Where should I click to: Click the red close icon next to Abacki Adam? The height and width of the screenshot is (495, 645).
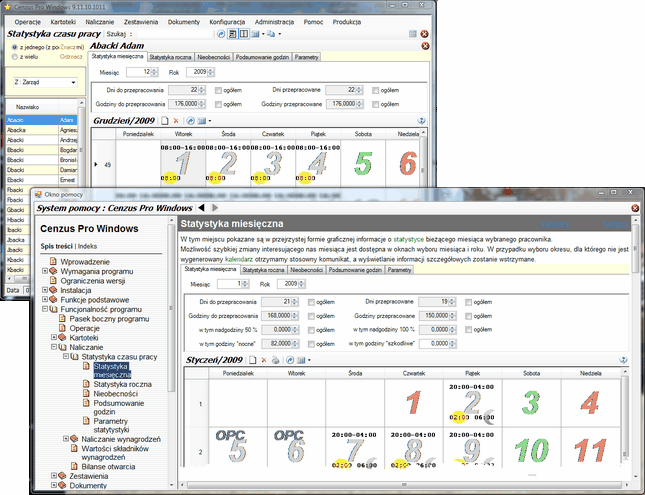click(x=423, y=45)
